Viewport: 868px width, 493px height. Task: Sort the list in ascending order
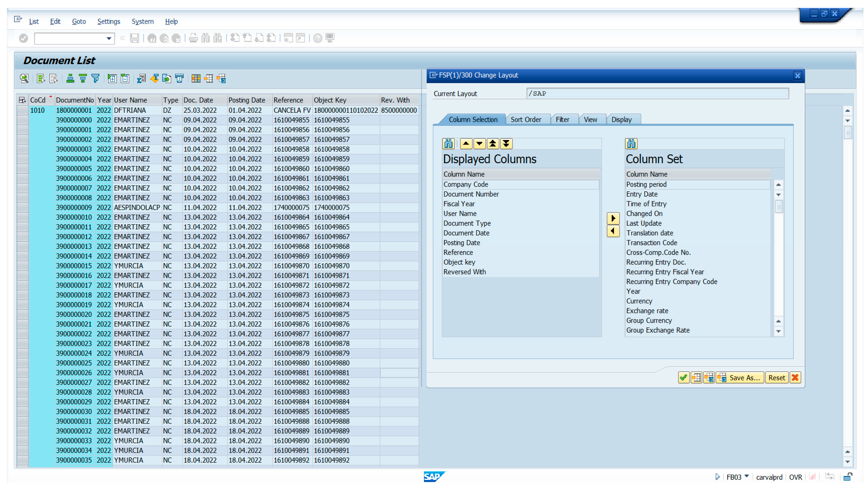70,79
